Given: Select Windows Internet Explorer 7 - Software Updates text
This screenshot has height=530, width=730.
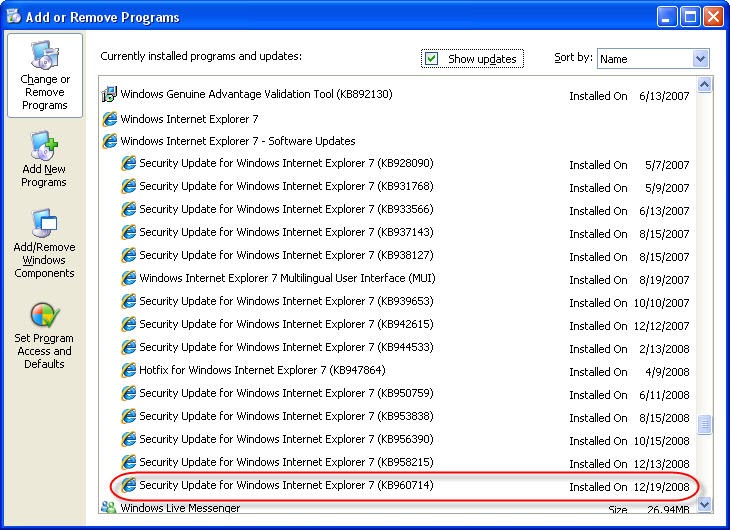Looking at the screenshot, I should 237,141.
